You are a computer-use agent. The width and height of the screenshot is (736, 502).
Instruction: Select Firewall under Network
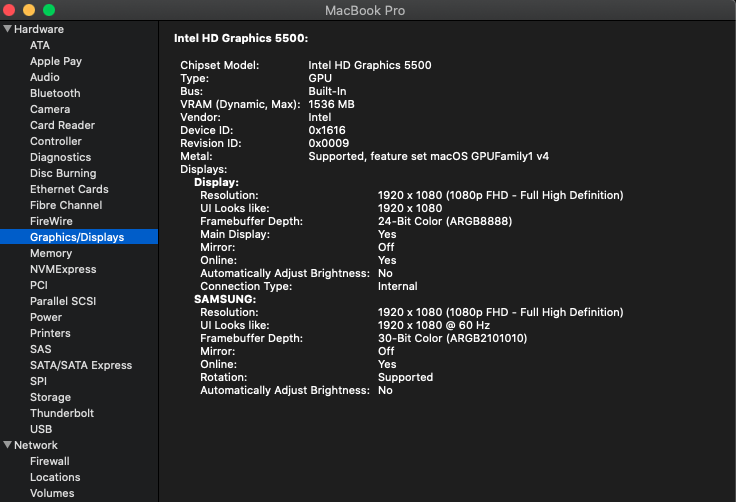[x=49, y=461]
